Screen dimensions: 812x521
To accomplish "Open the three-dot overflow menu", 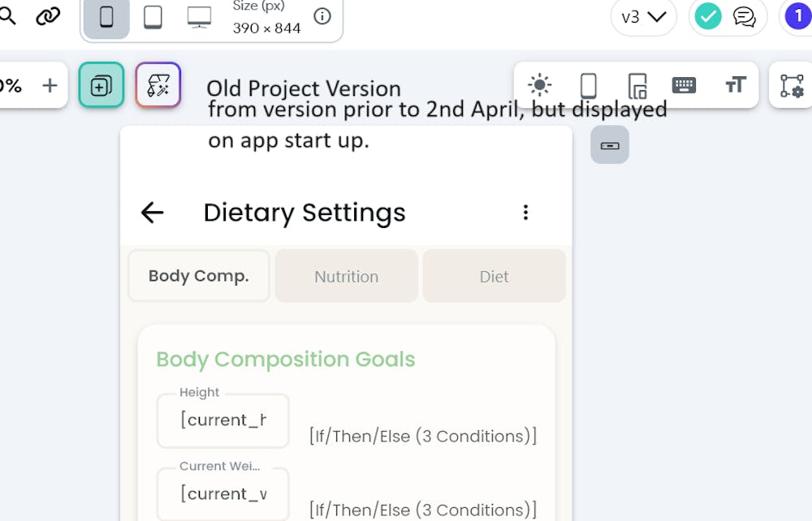I will (525, 213).
